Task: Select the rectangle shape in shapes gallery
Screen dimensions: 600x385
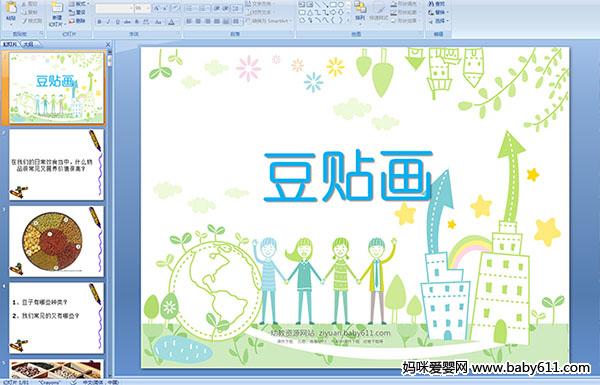Action: pyautogui.click(x=333, y=5)
